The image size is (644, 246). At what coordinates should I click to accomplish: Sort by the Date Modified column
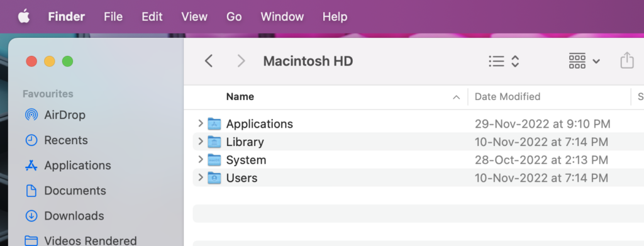click(508, 97)
